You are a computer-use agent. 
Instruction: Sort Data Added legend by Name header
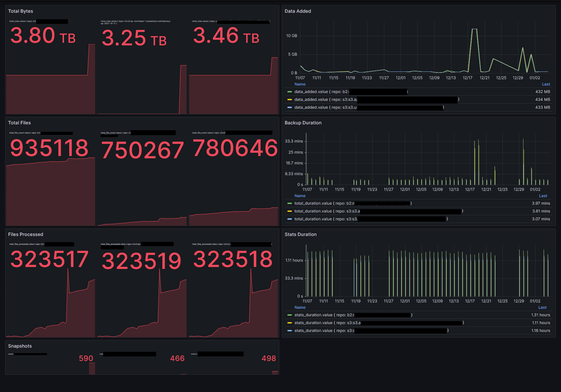coord(300,84)
